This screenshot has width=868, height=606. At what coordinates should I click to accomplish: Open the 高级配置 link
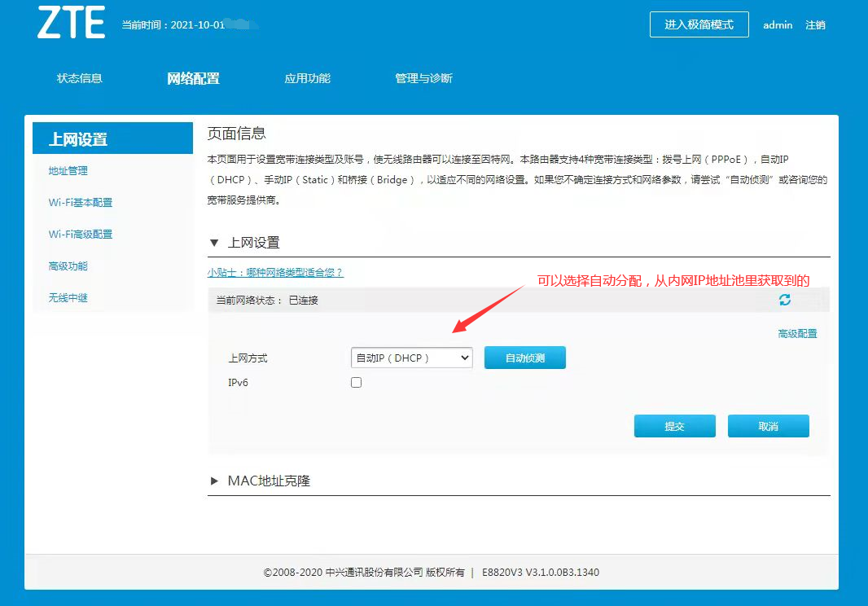pyautogui.click(x=797, y=334)
